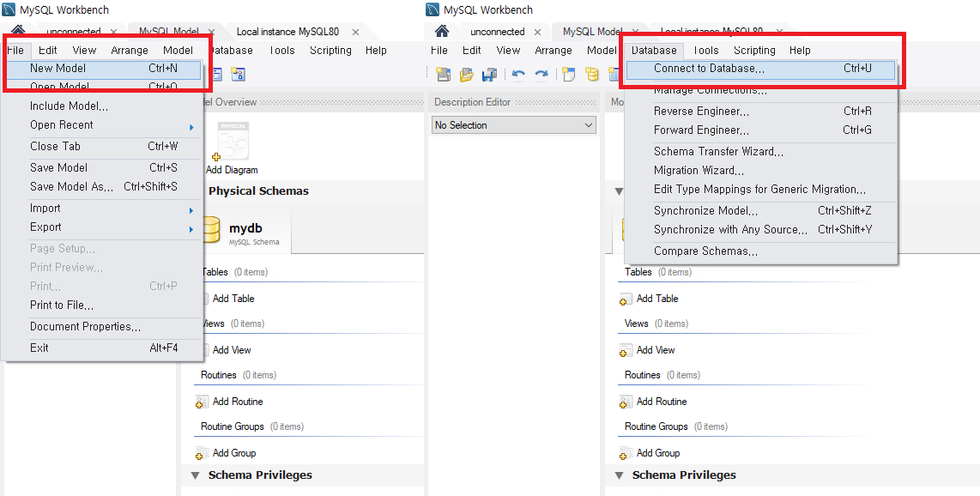Click Physical Schemas heading in left window
This screenshot has width=980, height=496.
click(259, 191)
